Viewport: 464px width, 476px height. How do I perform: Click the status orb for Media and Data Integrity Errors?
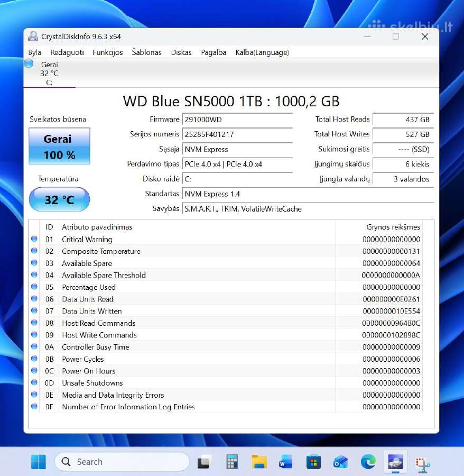34,395
